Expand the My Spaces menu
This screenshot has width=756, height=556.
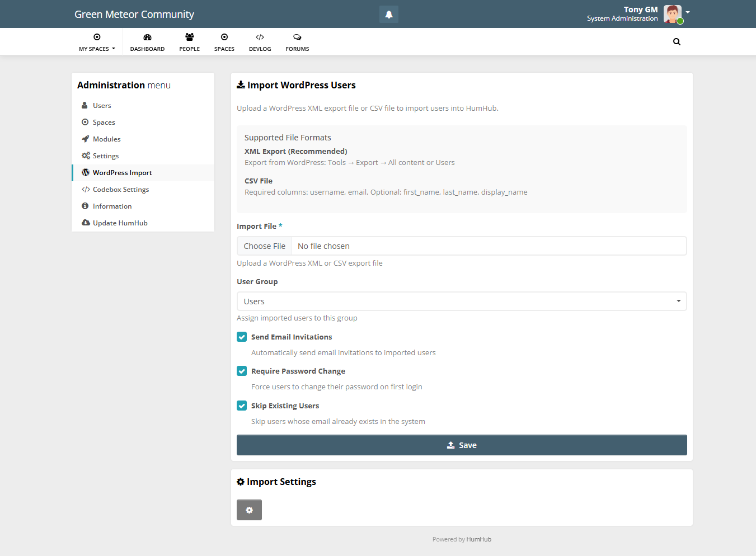tap(97, 42)
